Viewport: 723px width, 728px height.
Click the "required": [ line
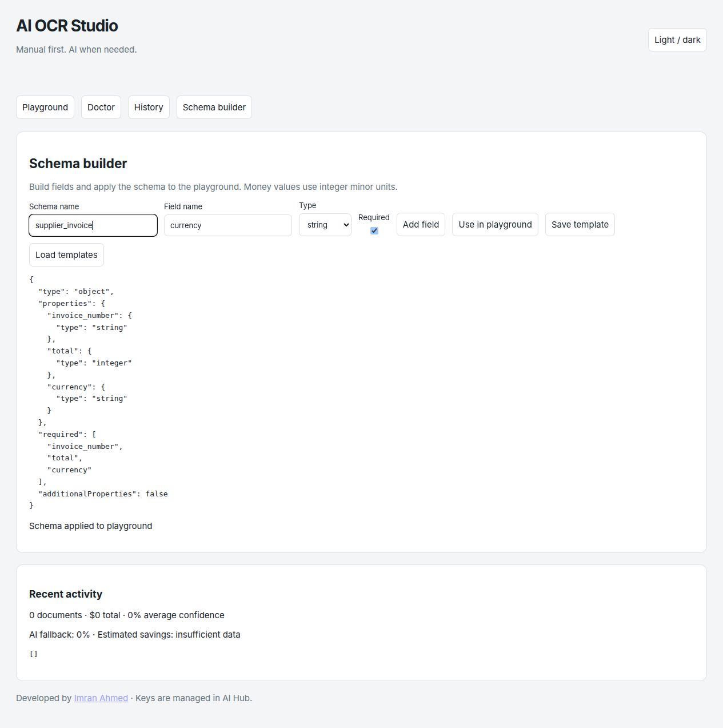67,434
